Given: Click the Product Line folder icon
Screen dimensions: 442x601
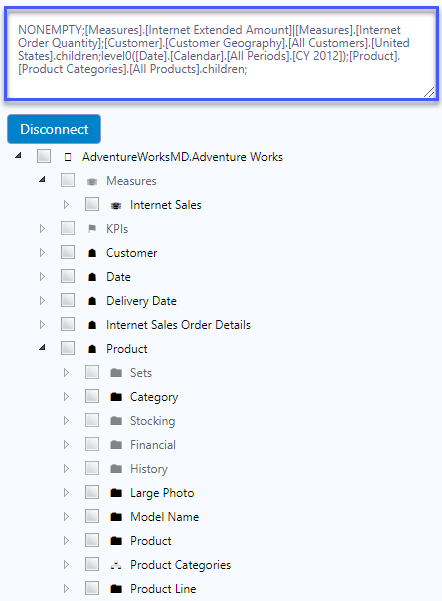Looking at the screenshot, I should point(116,589).
